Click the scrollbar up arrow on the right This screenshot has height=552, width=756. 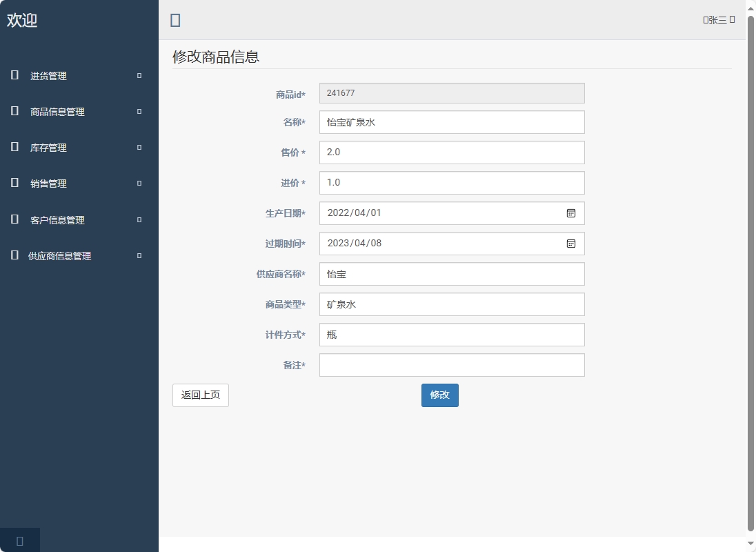[750, 8]
